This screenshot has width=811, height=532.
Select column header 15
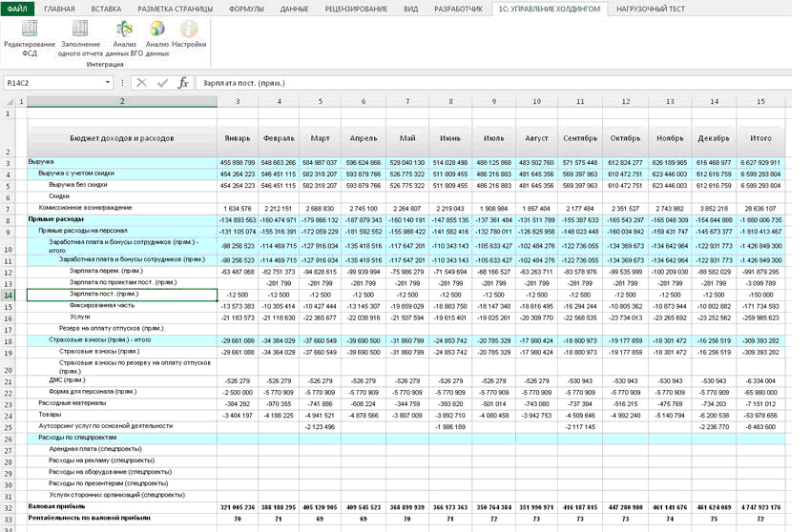[x=760, y=101]
